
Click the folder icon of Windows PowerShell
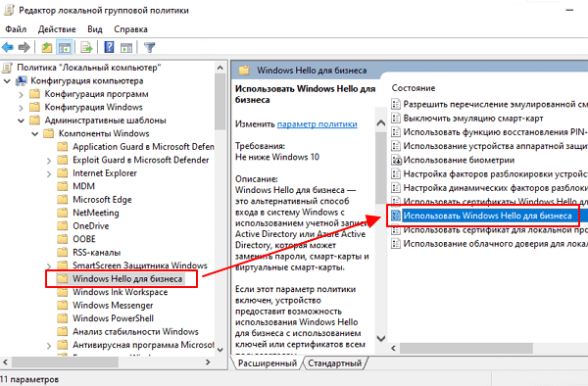[63, 318]
